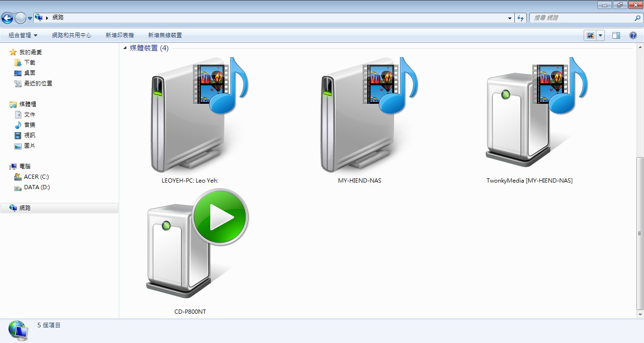Click the computer icon beside 電腦
The width and height of the screenshot is (644, 343).
(x=13, y=167)
